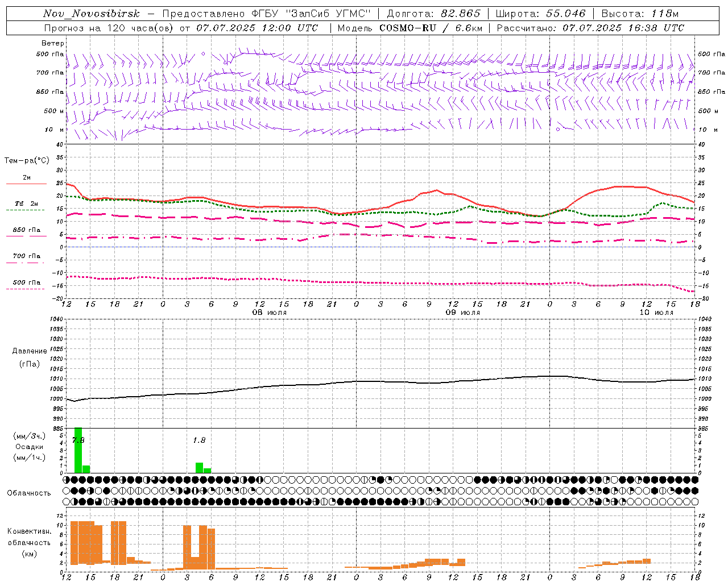Screen dimensions: 728x582
Task: Click the tallest green precipitation bar
Action: coord(78,450)
